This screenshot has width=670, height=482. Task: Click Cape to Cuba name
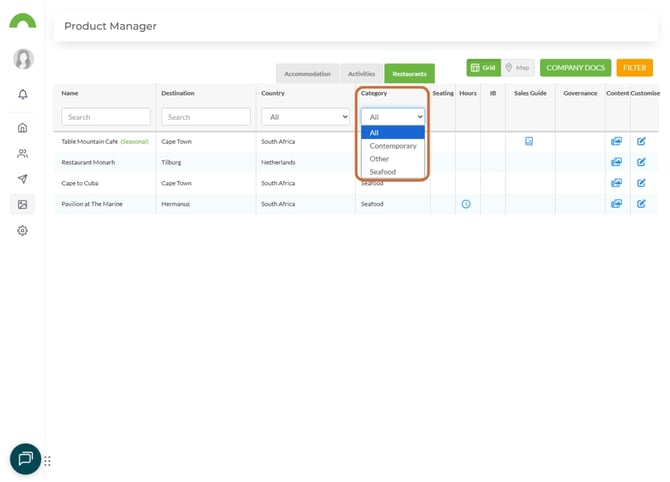pos(80,183)
